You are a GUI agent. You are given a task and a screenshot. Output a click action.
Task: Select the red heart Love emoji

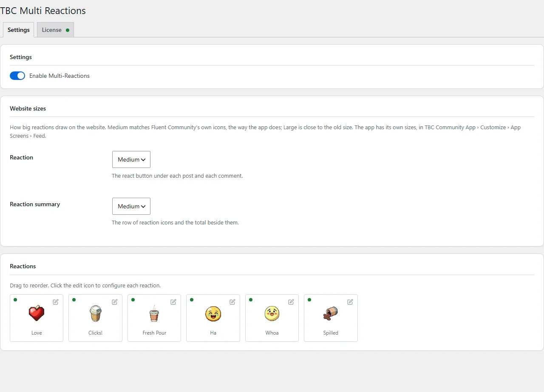(x=37, y=314)
